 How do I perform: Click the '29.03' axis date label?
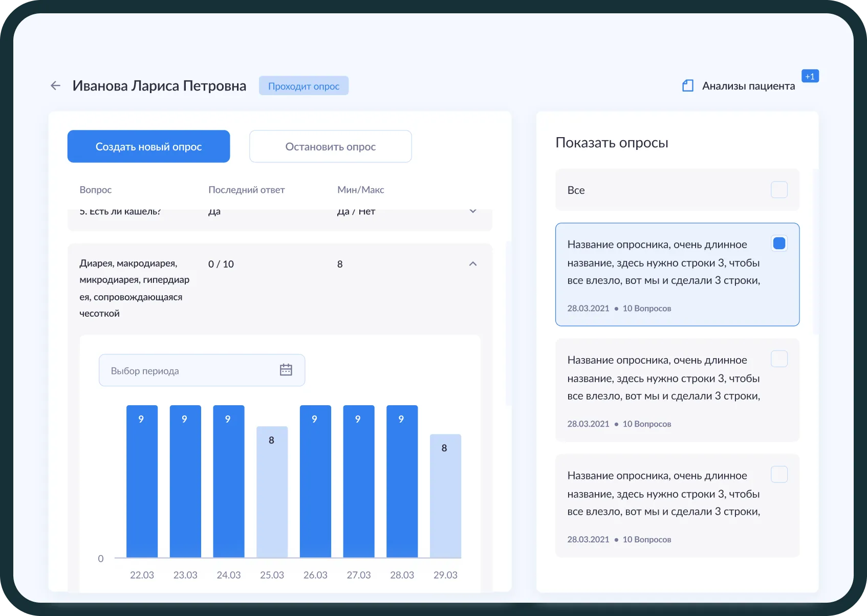pos(445,575)
